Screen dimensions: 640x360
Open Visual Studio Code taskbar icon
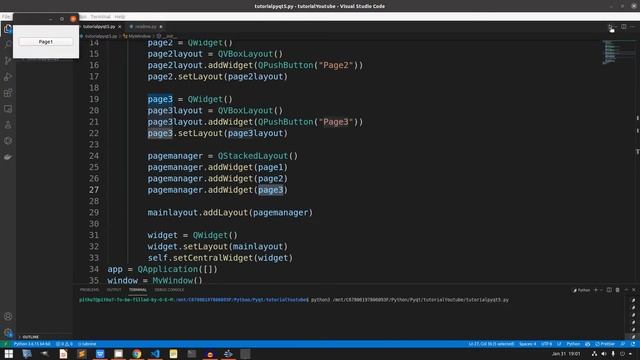click(x=155, y=354)
